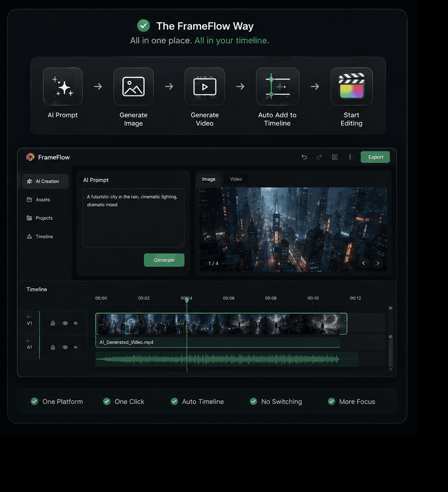Toggle visibility of A1 track
This screenshot has height=492, width=448.
[65, 347]
